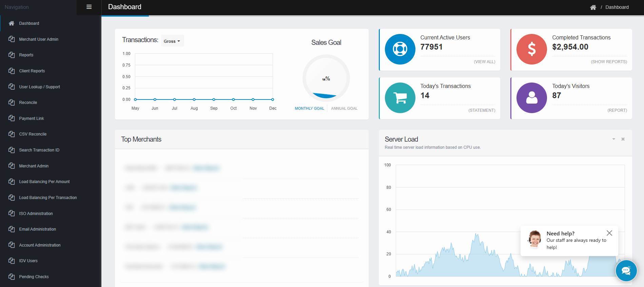
Task: Click the support agent avatar in help popup
Action: tap(534, 239)
